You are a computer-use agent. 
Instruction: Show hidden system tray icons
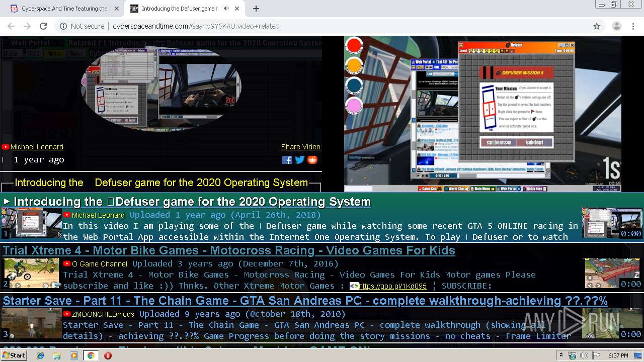pyautogui.click(x=561, y=355)
